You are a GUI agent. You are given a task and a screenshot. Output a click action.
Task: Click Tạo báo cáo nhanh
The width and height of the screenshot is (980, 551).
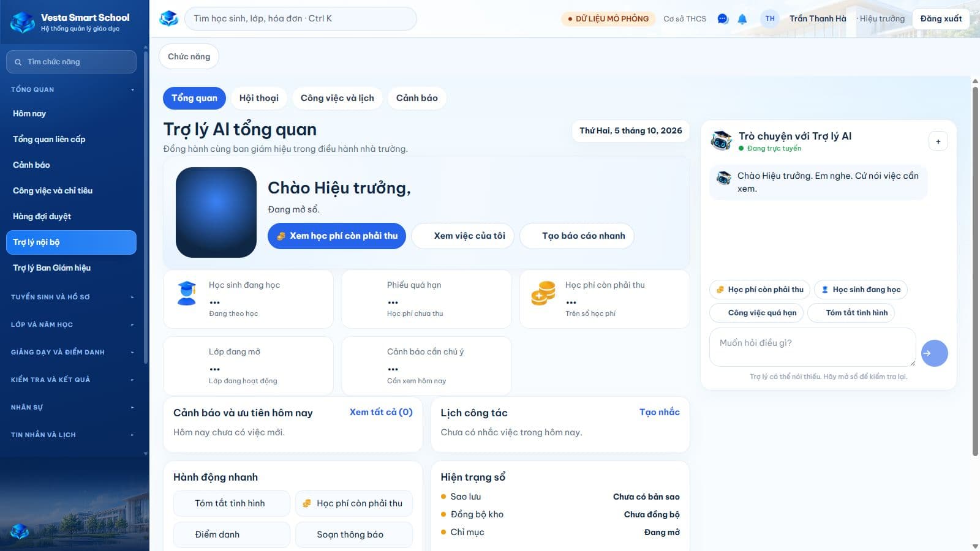tap(577, 236)
